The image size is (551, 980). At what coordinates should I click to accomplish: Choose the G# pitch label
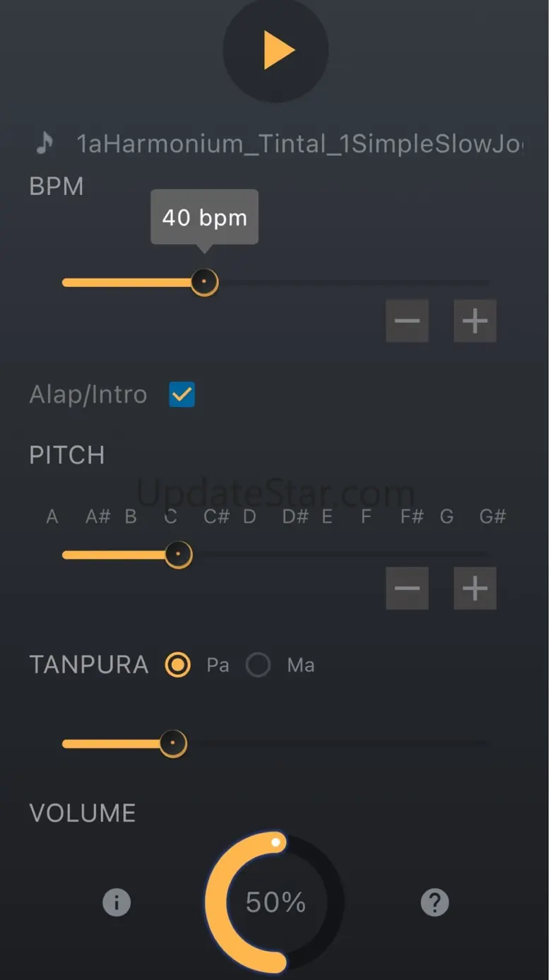[492, 516]
